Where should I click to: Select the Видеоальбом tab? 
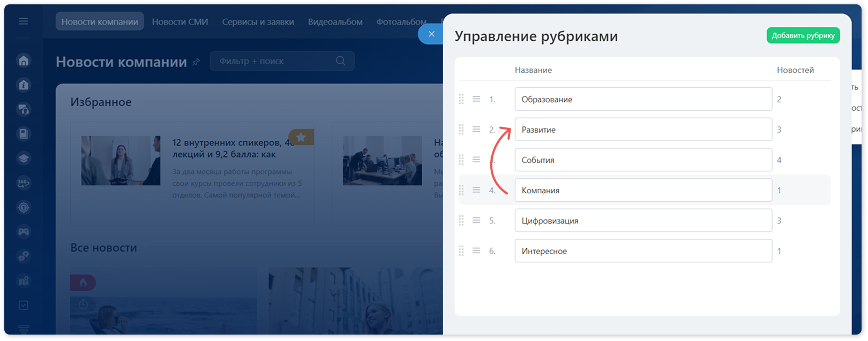pyautogui.click(x=335, y=22)
